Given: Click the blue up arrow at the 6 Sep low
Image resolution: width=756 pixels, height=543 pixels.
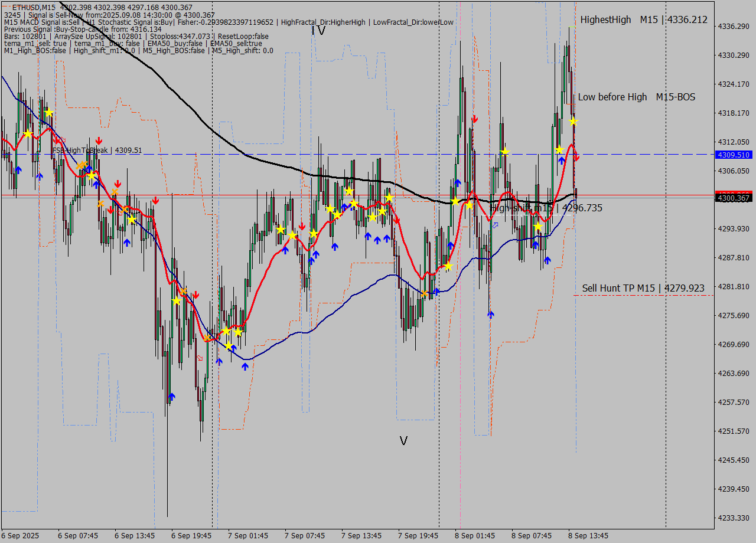Looking at the screenshot, I should [x=171, y=397].
